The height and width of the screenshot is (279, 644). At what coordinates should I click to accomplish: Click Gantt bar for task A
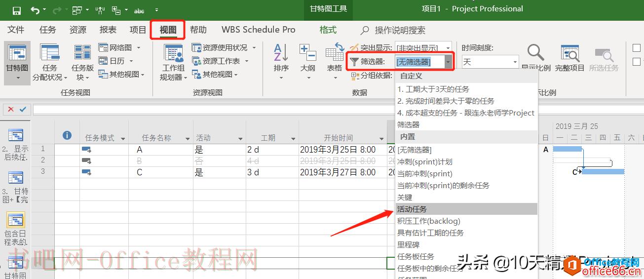click(x=568, y=149)
